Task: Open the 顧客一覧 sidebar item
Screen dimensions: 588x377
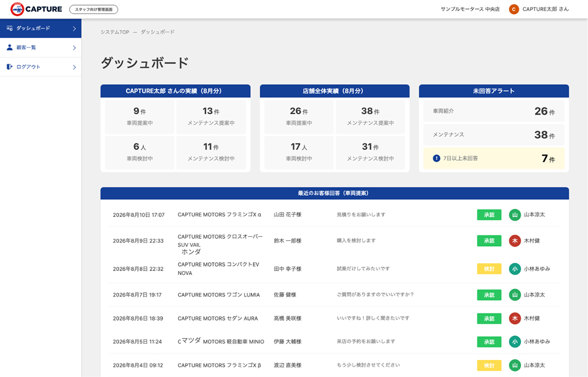Action: pos(41,48)
